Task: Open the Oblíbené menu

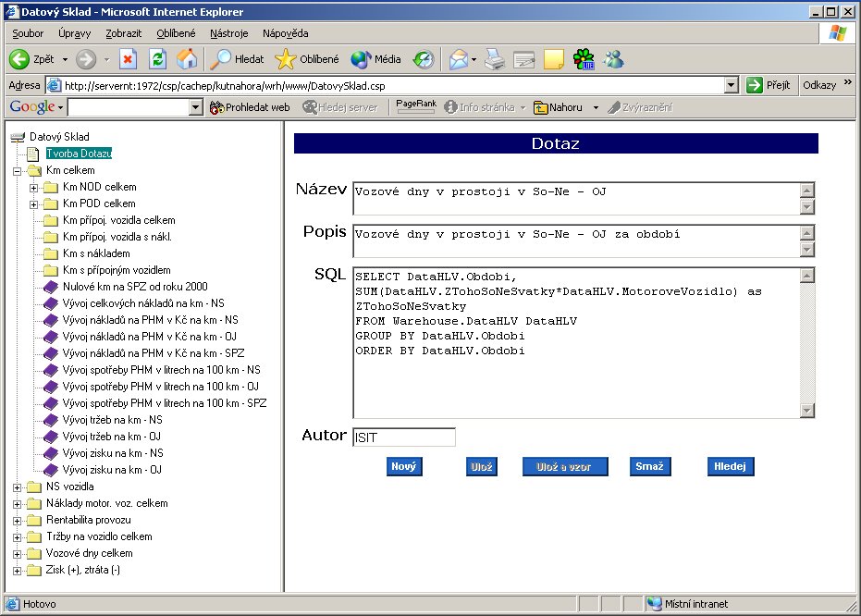Action: click(176, 33)
